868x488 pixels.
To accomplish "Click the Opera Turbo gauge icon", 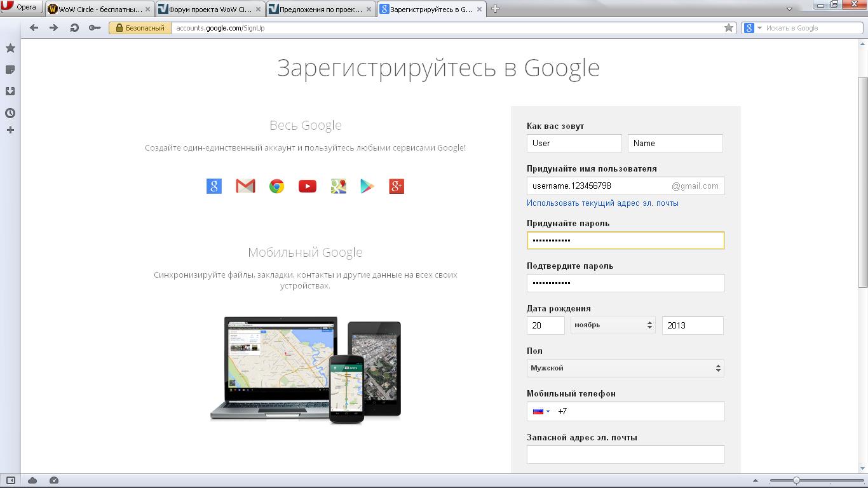I will (x=54, y=481).
